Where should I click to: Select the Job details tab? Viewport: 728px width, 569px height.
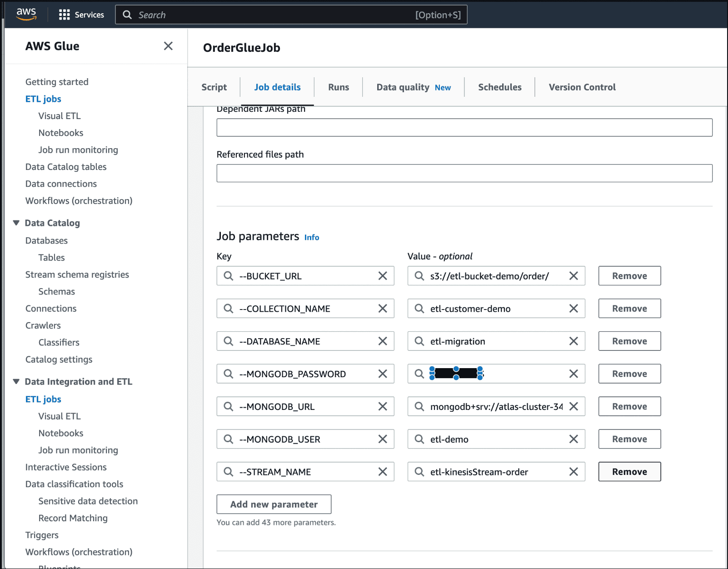click(277, 87)
